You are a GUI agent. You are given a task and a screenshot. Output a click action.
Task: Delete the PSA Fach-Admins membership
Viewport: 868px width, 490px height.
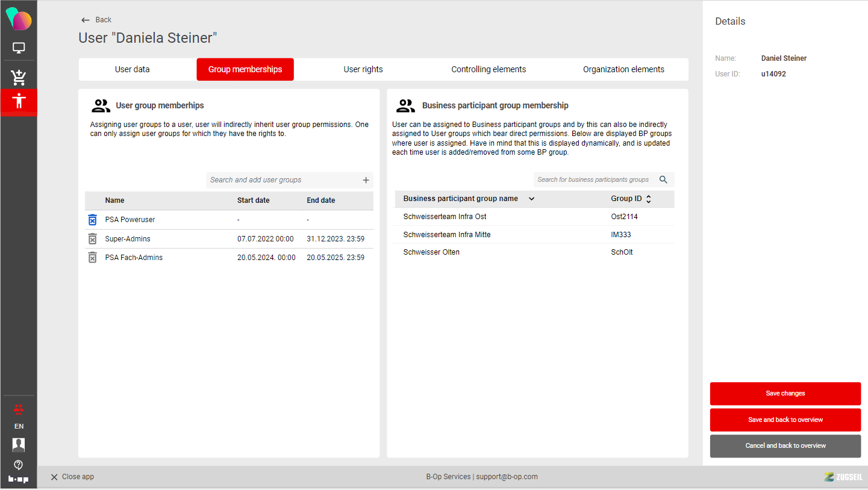click(x=92, y=258)
